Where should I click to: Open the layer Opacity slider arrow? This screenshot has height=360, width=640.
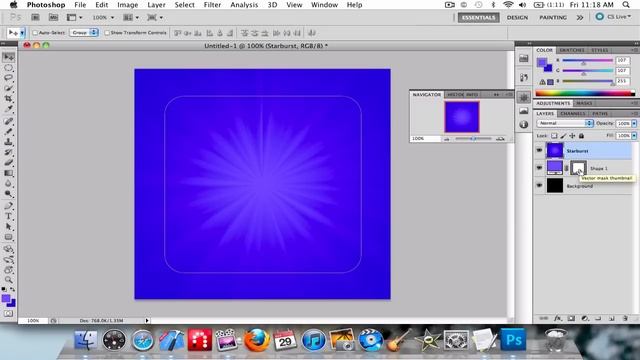[634, 123]
